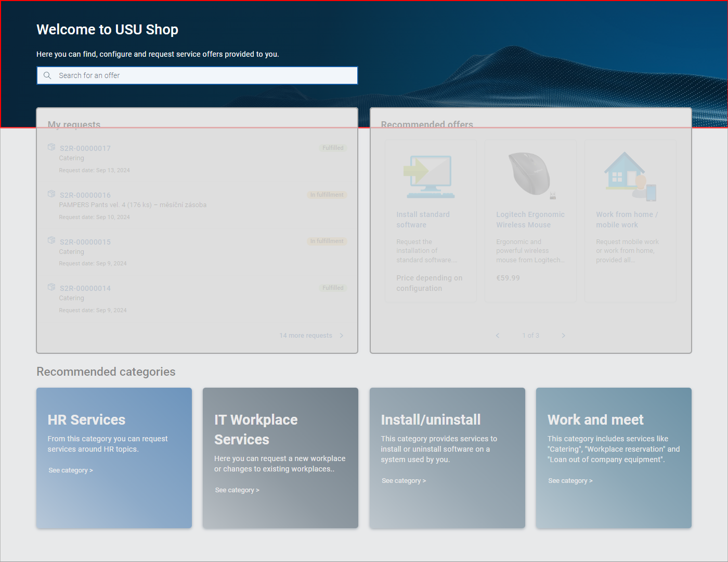Click the package icon beside S2R-00000016
Screen dimensions: 728x562
click(51, 194)
